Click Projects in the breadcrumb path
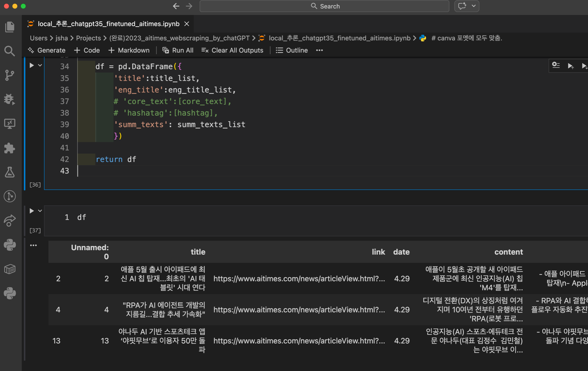Image resolution: width=588 pixels, height=371 pixels. 88,38
